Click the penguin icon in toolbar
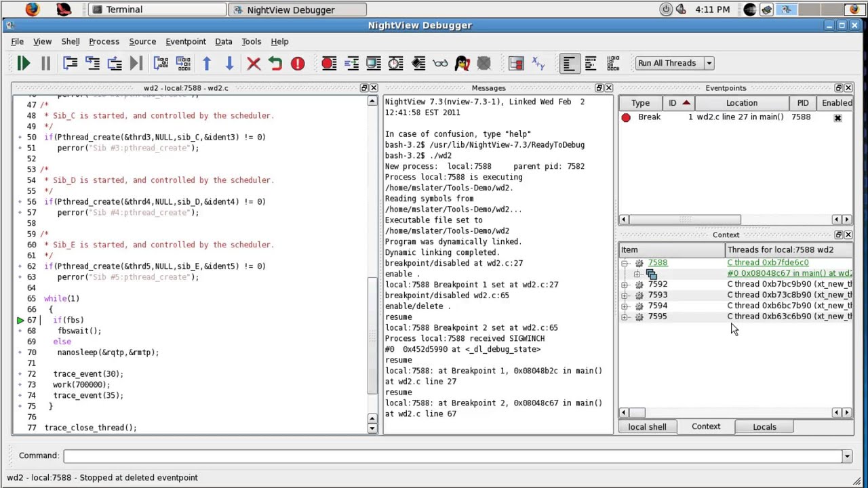Image resolution: width=868 pixels, height=488 pixels. [462, 64]
